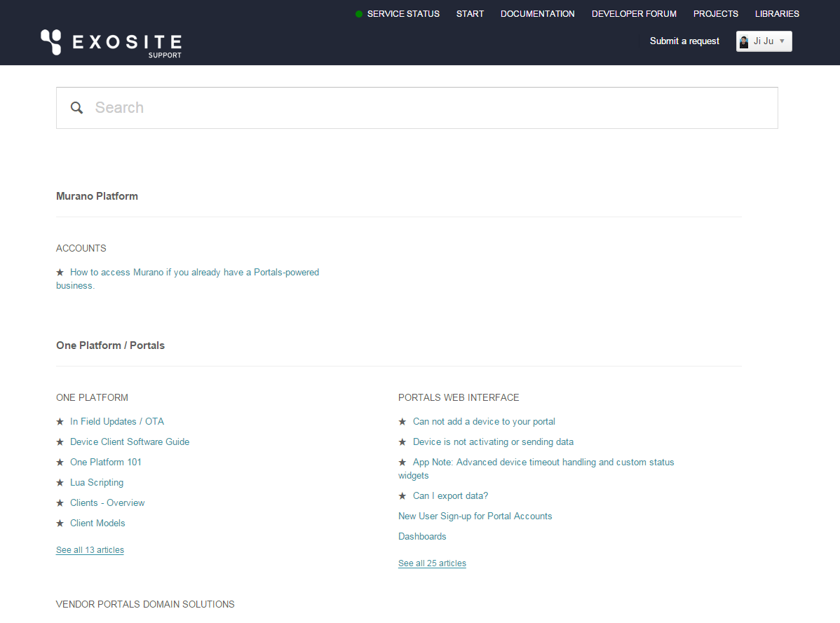Viewport: 840px width, 623px height.
Task: Click Submit a request link
Action: 684,41
